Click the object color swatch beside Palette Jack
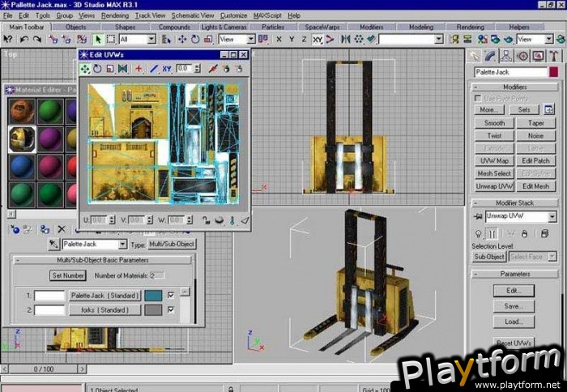Screen dimensions: 567x392 click(553, 72)
